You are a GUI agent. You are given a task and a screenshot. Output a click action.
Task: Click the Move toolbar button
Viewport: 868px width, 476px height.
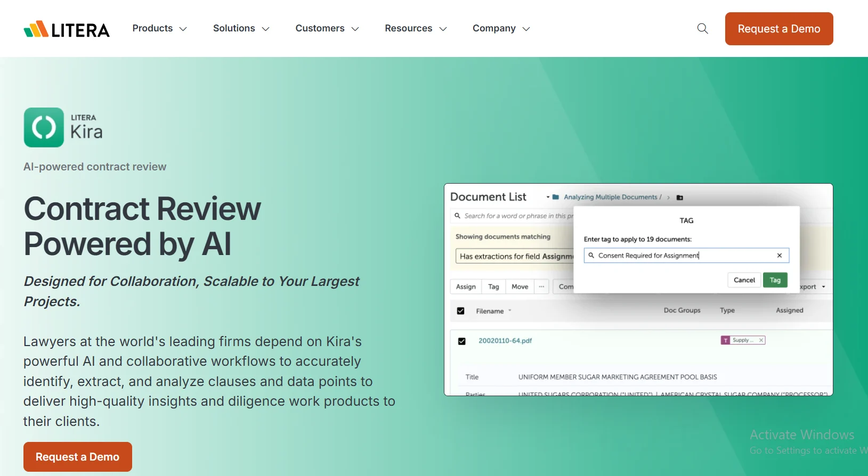pyautogui.click(x=520, y=286)
